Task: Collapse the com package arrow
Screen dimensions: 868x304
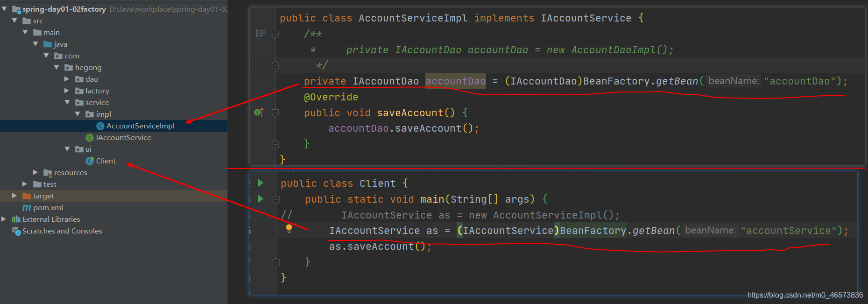Action: [x=46, y=56]
